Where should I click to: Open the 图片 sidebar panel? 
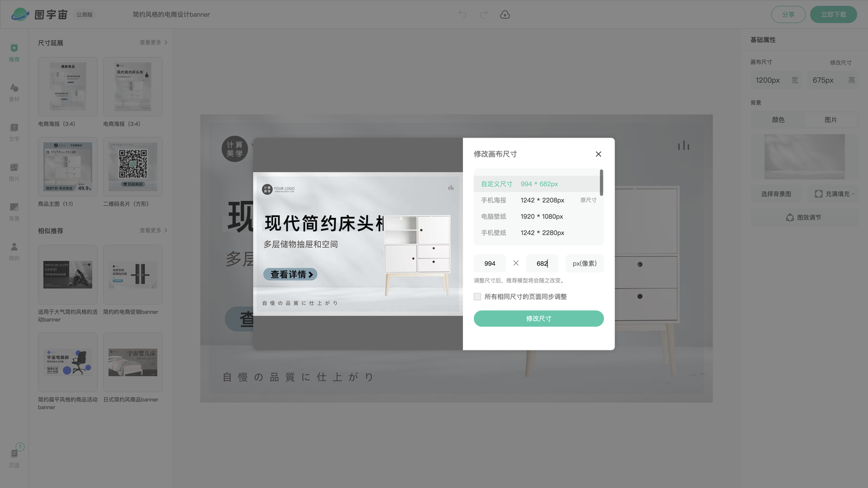coord(14,172)
